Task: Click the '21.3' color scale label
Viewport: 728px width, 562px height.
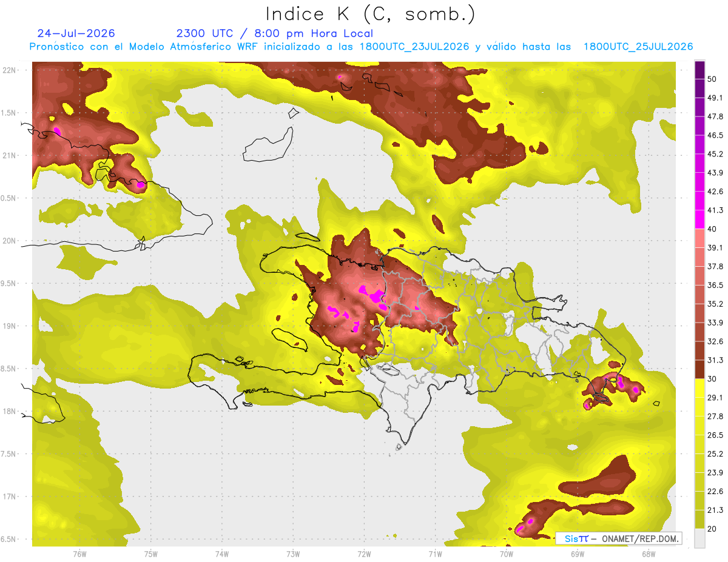Action: pos(715,510)
